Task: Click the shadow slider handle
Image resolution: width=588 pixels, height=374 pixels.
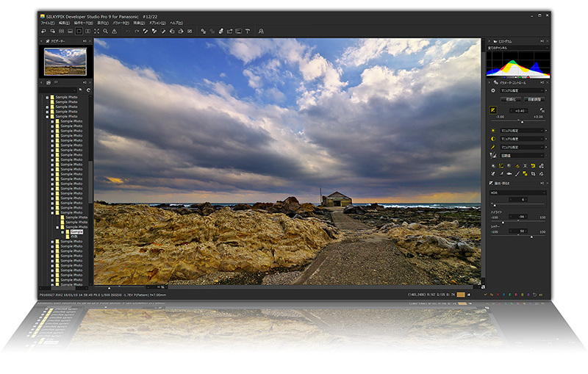Action: point(531,237)
